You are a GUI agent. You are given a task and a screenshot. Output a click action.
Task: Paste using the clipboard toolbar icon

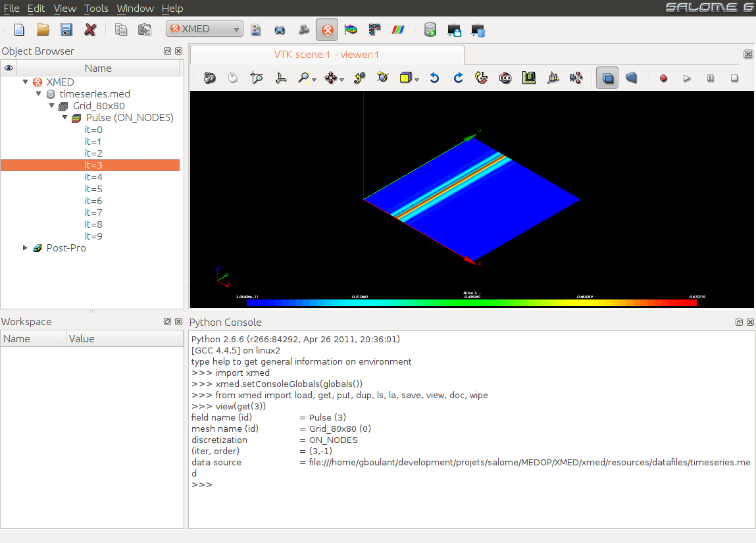145,30
